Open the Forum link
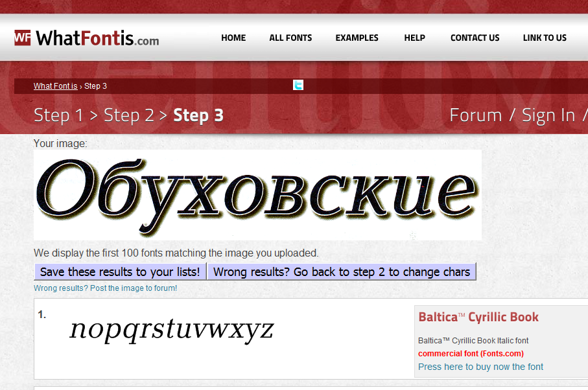 coord(475,115)
